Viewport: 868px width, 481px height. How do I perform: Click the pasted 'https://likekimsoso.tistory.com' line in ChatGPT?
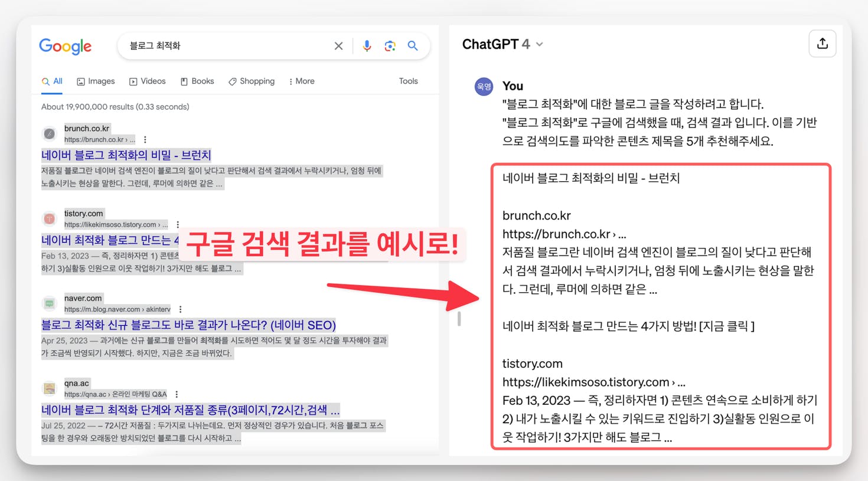click(x=594, y=382)
